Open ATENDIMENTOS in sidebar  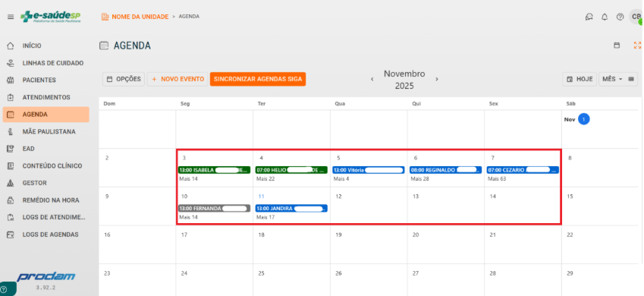pos(46,97)
